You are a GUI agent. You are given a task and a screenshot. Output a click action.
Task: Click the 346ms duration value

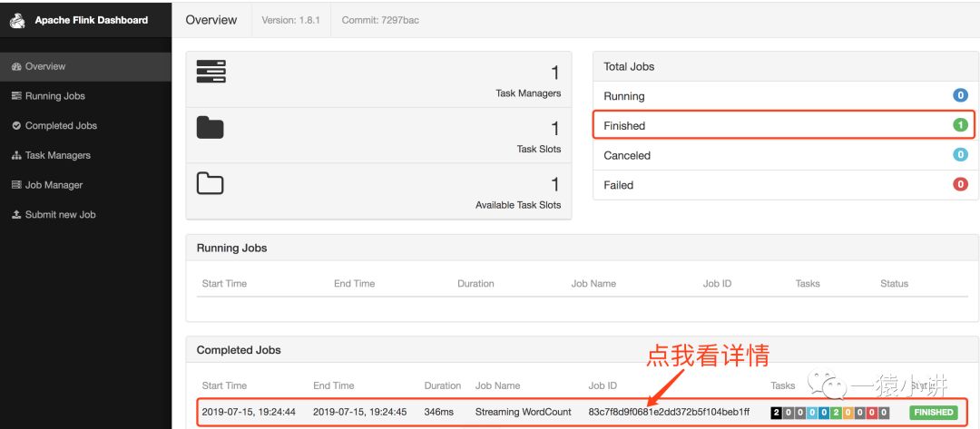point(439,412)
